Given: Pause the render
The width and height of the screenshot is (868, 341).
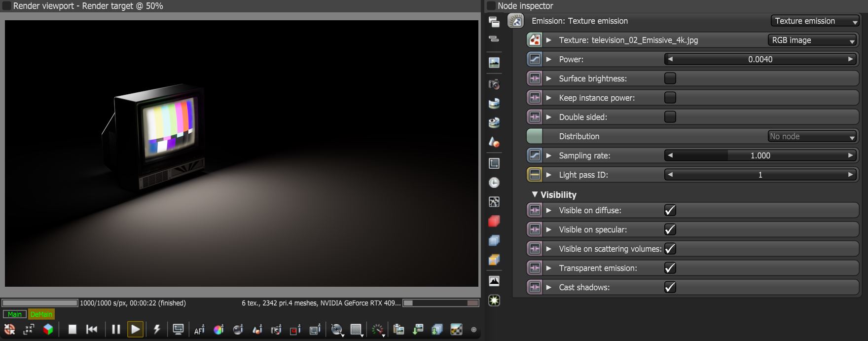Looking at the screenshot, I should (x=116, y=329).
